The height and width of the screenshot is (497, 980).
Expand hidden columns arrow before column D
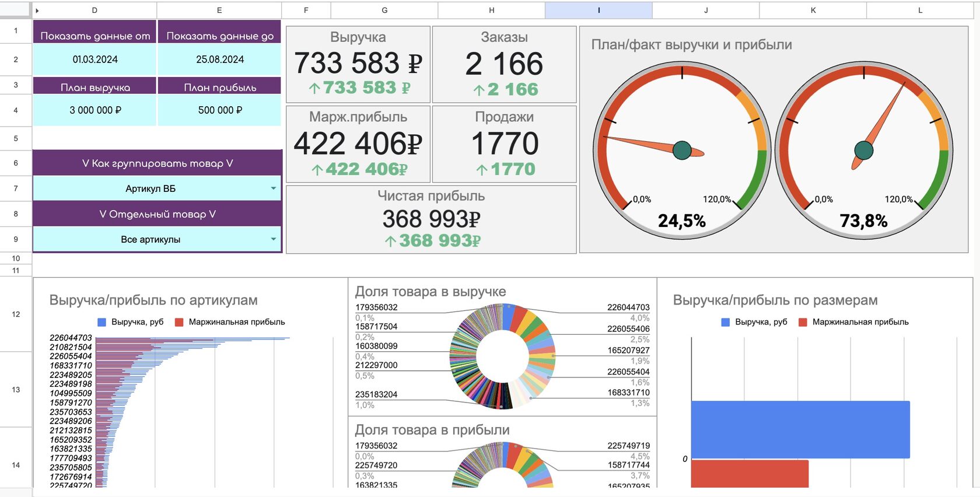tap(37, 10)
